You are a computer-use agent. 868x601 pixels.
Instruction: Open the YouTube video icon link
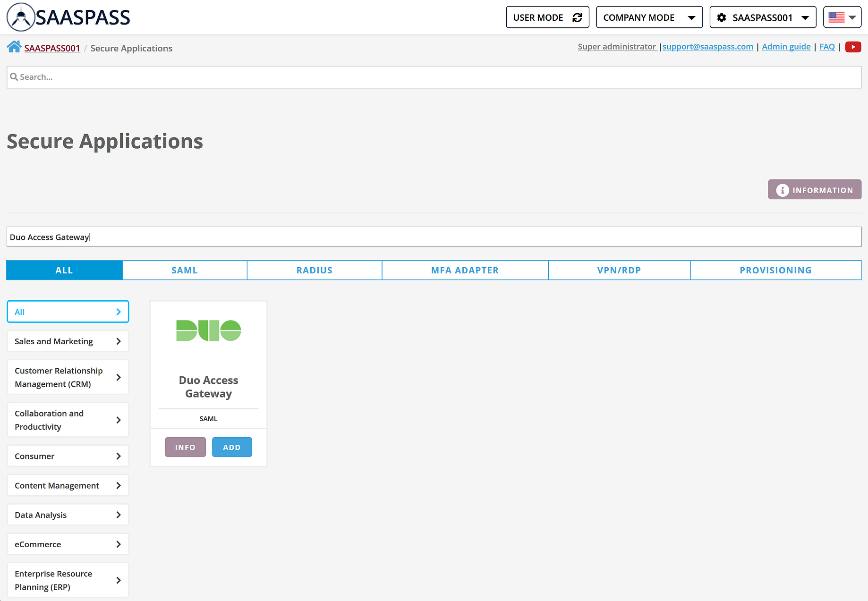853,47
